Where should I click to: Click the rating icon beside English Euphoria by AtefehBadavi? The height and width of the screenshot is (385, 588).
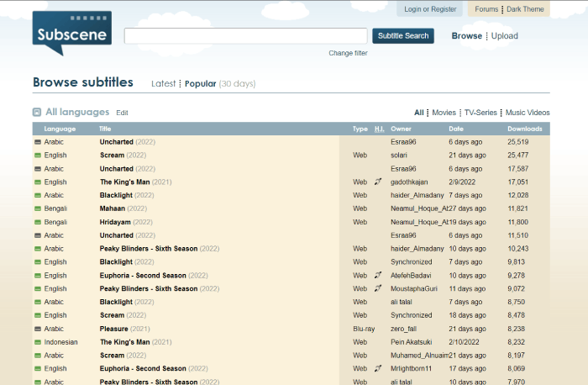[x=38, y=276]
